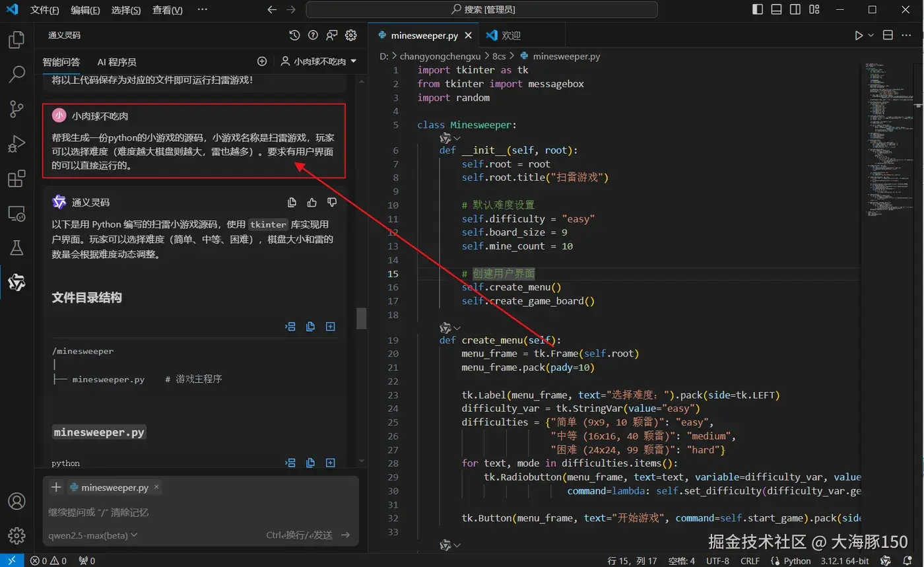Click the chat panel scrollbar thumb
This screenshot has width=924, height=567.
(x=361, y=318)
